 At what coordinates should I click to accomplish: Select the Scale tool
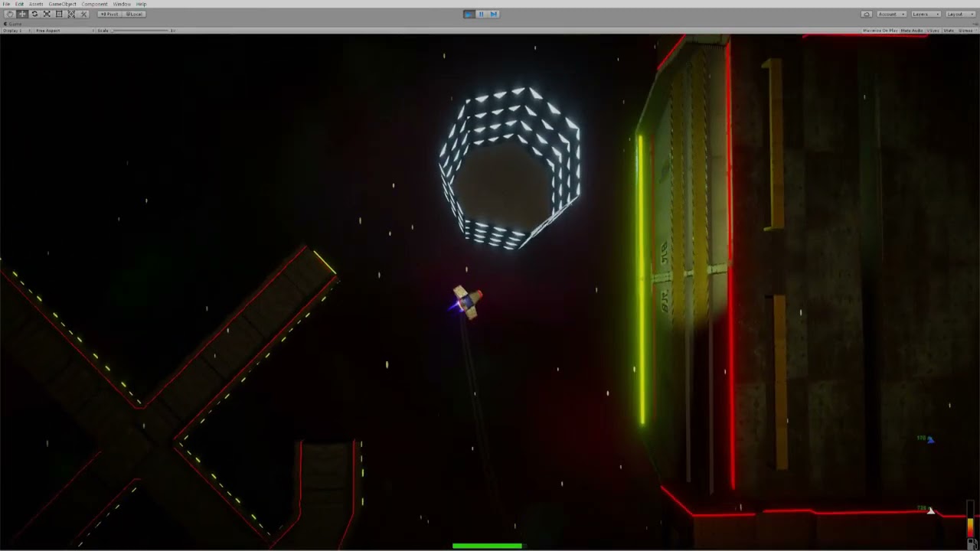coord(47,14)
